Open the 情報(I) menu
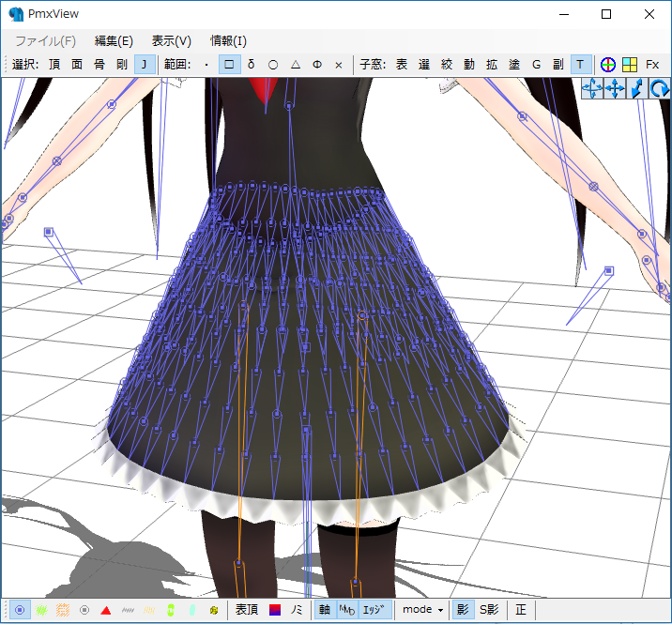Viewport: 672px width, 624px height. tap(228, 41)
